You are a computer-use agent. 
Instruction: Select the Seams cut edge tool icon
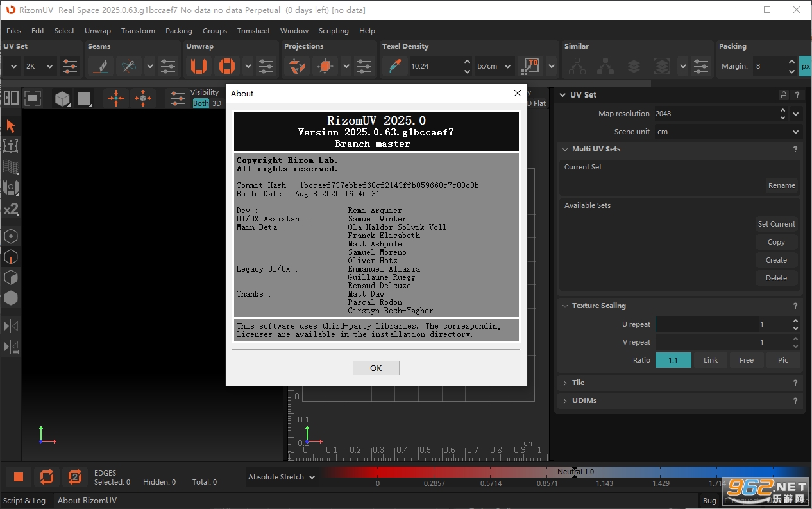[x=99, y=66]
